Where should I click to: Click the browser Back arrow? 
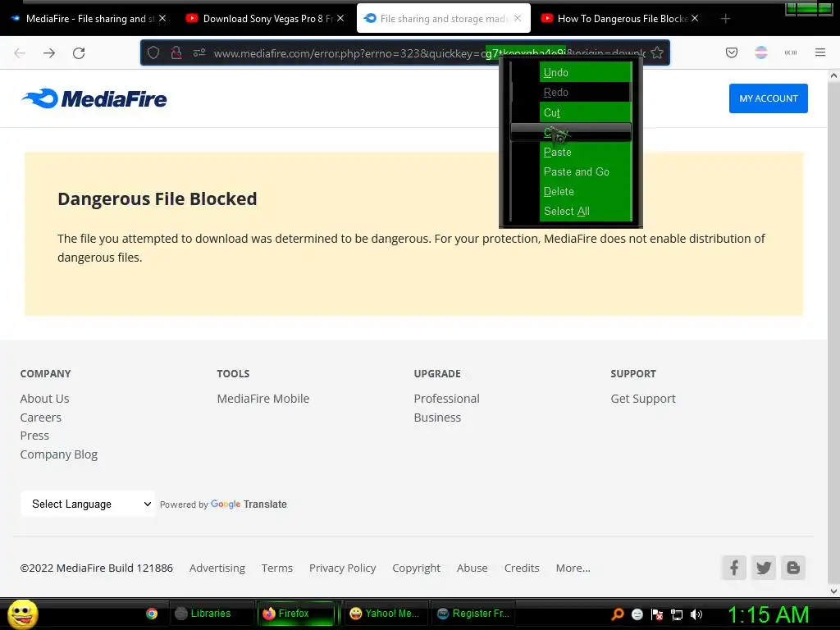coord(20,53)
